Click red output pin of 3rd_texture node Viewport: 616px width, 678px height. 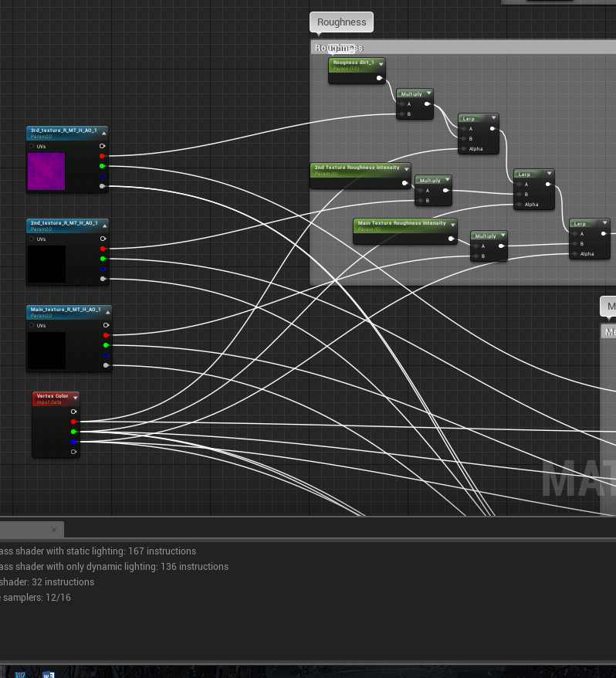coord(102,156)
